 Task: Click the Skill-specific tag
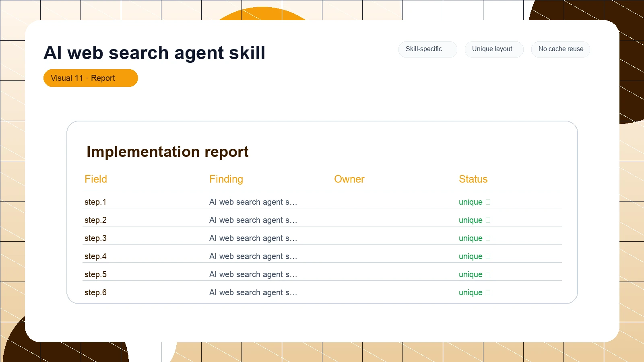[428, 49]
